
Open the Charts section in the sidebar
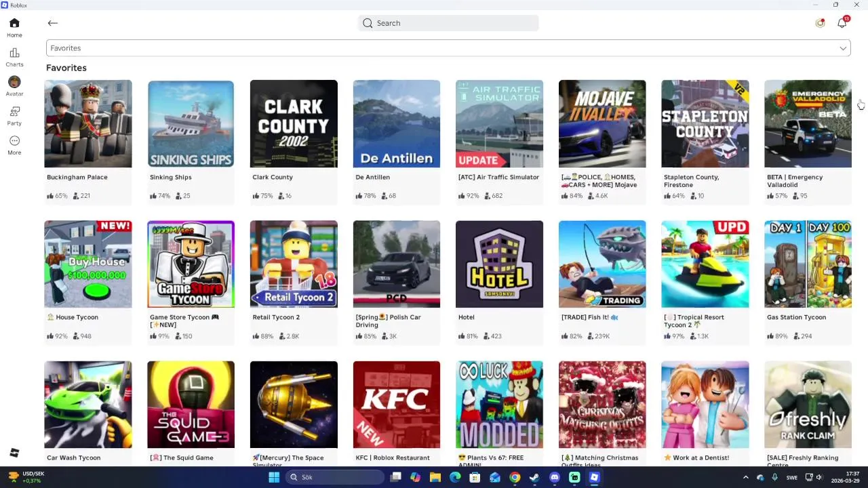pos(14,58)
